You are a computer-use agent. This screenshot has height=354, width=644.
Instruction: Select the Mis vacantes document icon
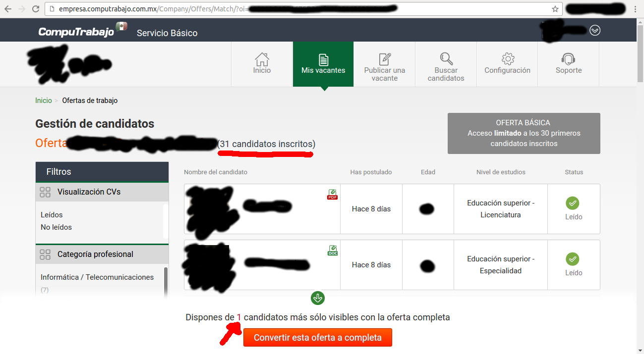tap(323, 59)
